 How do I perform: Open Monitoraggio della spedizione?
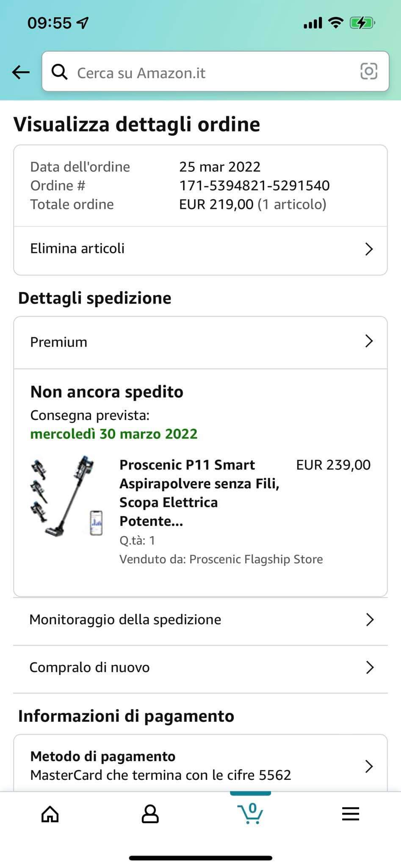(x=125, y=620)
